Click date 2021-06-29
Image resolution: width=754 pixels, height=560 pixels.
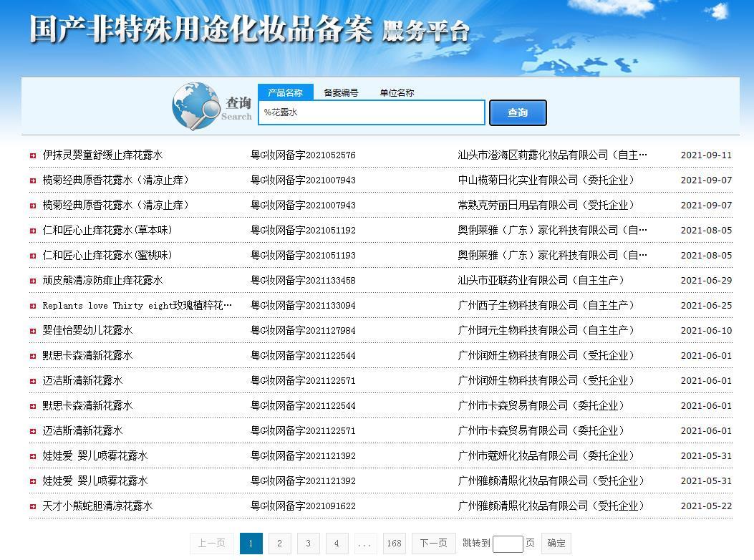point(707,280)
